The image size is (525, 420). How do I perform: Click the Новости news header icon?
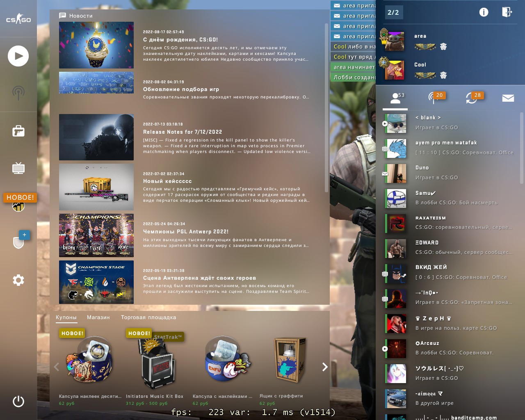pyautogui.click(x=63, y=16)
